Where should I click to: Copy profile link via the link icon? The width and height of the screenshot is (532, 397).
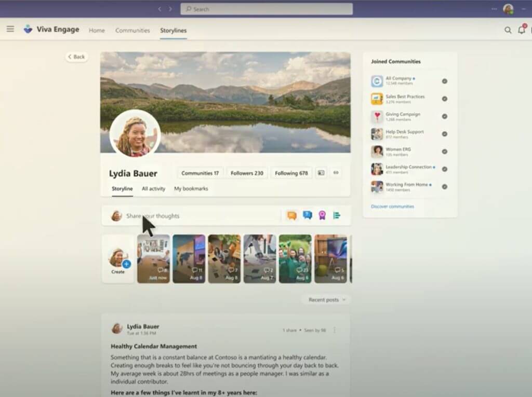336,173
